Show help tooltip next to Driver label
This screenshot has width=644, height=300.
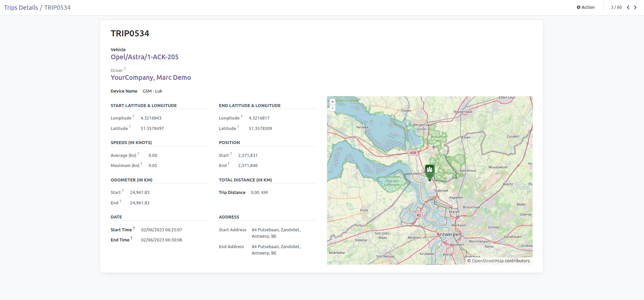[x=125, y=69]
